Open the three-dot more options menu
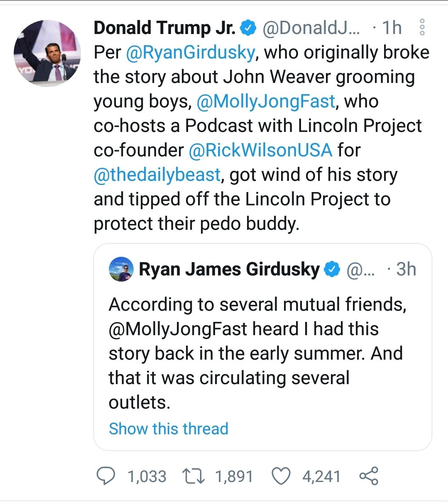The width and height of the screenshot is (448, 504). click(422, 27)
